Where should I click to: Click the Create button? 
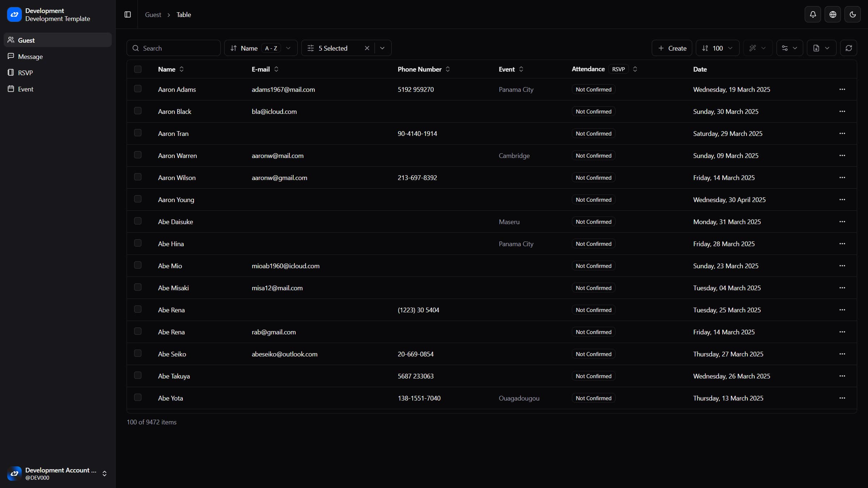[672, 48]
